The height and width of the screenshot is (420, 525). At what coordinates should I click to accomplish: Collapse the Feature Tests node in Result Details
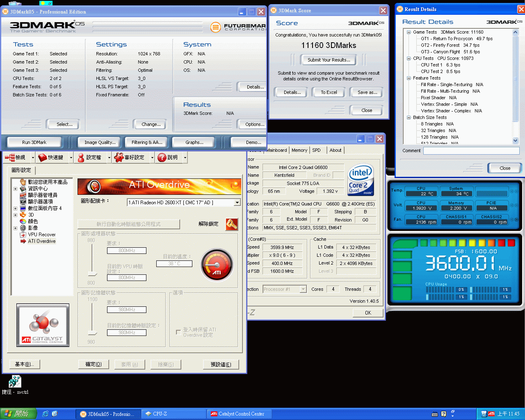click(x=409, y=78)
